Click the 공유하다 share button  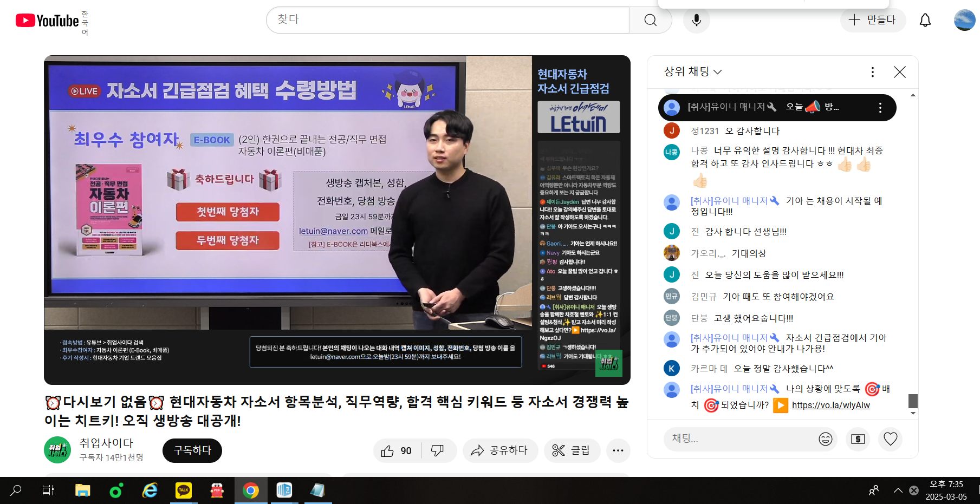(x=500, y=451)
